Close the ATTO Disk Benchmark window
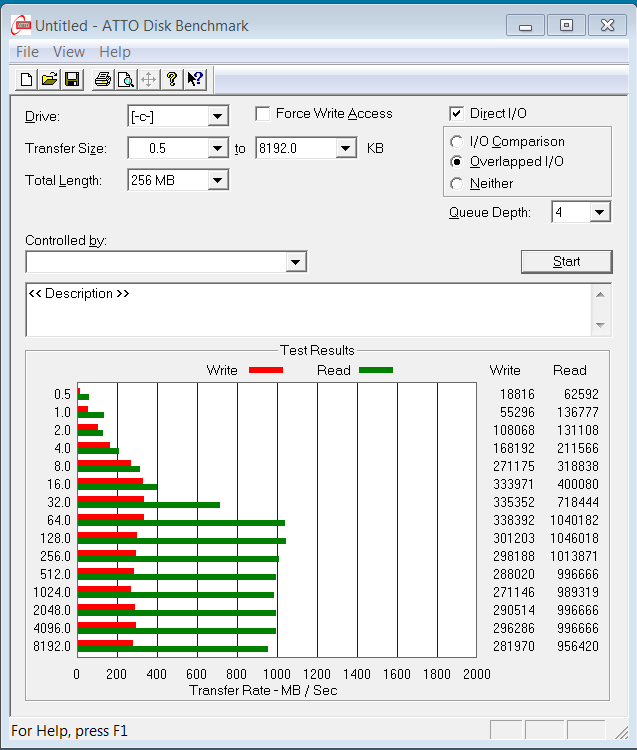The image size is (637, 750). click(607, 25)
